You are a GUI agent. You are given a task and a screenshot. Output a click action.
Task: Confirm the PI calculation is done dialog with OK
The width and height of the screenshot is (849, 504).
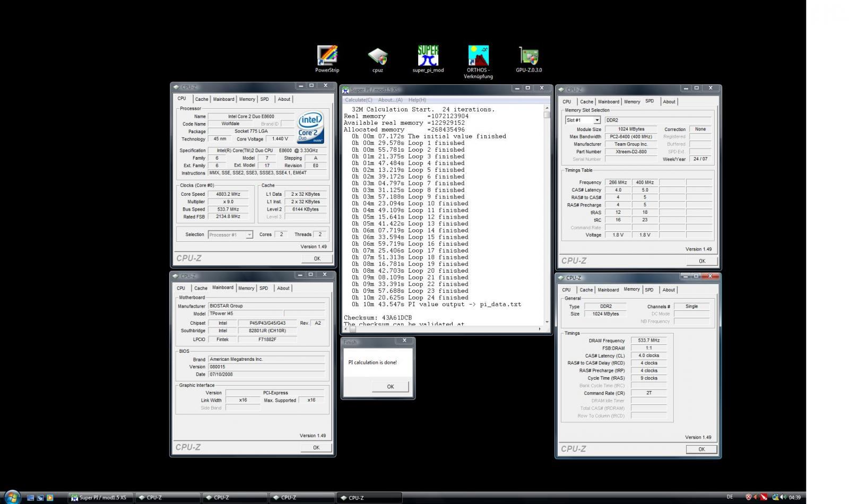pos(391,387)
